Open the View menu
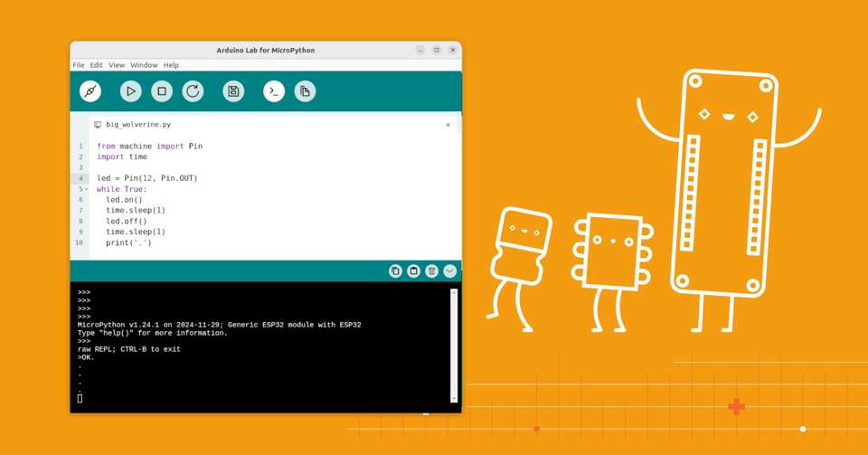The image size is (868, 455). (x=117, y=65)
